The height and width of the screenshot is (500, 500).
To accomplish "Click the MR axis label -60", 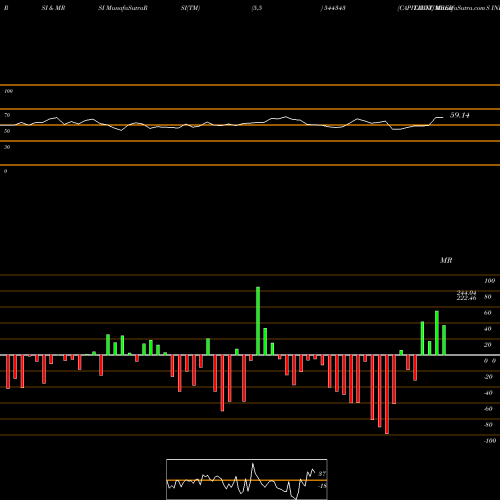I will tap(488, 409).
